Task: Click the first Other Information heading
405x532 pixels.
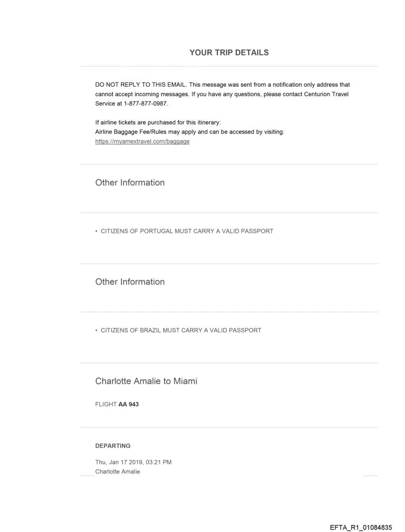Action: tap(130, 182)
